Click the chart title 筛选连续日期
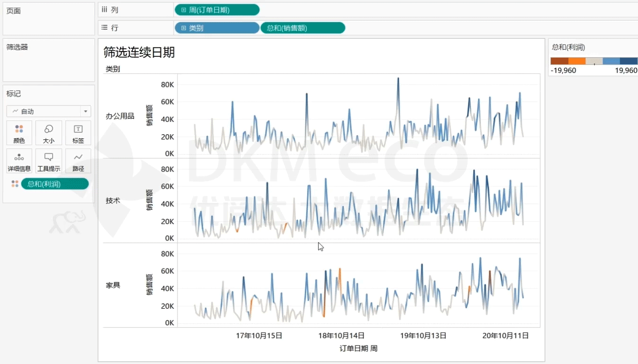The width and height of the screenshot is (638, 364). coord(139,52)
